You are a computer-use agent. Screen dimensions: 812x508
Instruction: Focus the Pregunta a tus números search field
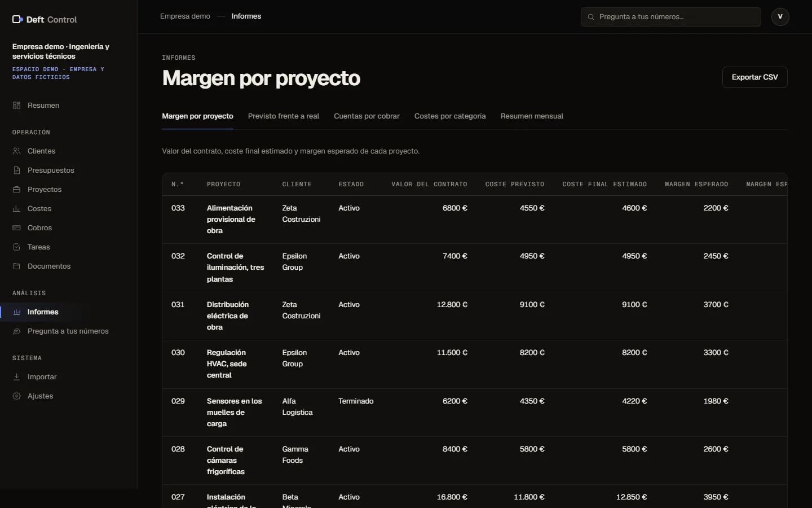coord(671,17)
